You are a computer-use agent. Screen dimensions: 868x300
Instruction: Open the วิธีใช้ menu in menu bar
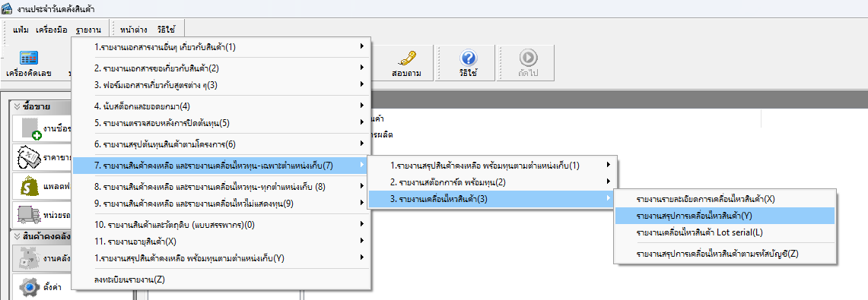point(166,30)
